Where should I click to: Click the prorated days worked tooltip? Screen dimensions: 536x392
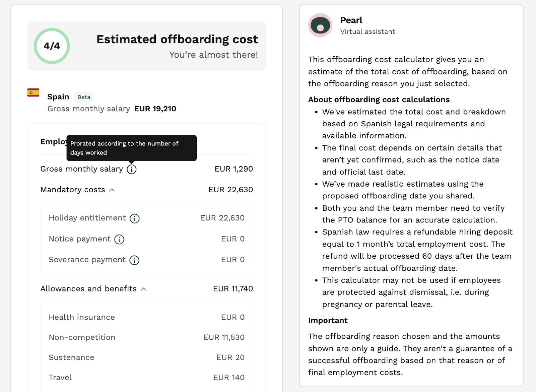click(x=131, y=148)
